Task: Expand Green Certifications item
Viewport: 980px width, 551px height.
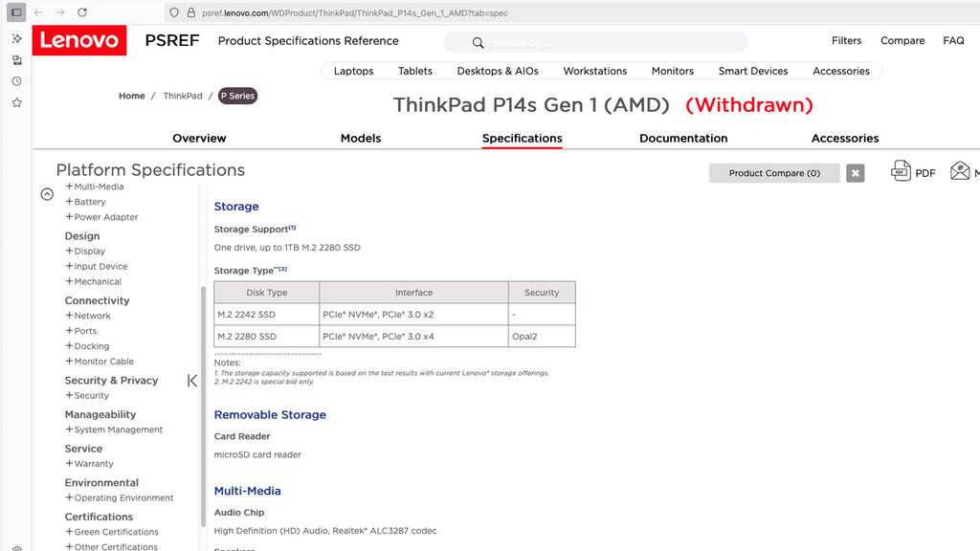Action: [x=112, y=532]
